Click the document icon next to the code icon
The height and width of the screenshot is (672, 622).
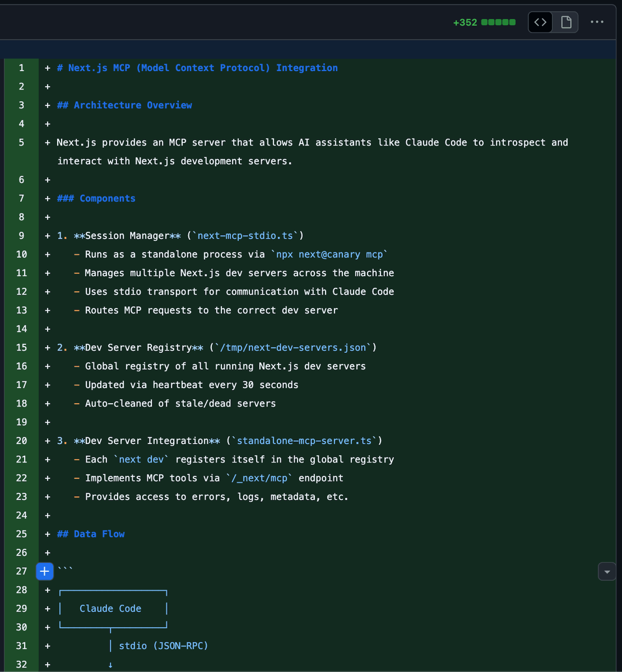[x=565, y=22]
